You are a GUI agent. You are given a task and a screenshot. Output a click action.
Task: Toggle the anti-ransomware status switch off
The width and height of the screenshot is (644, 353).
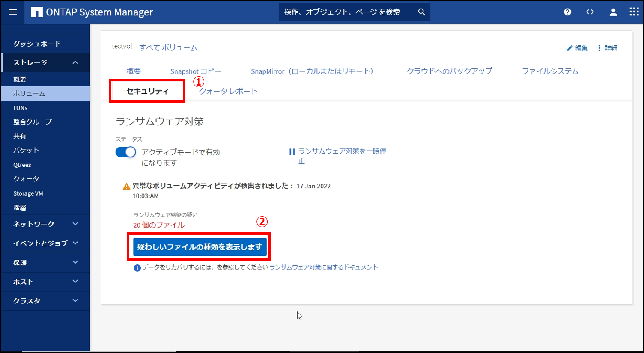(125, 152)
